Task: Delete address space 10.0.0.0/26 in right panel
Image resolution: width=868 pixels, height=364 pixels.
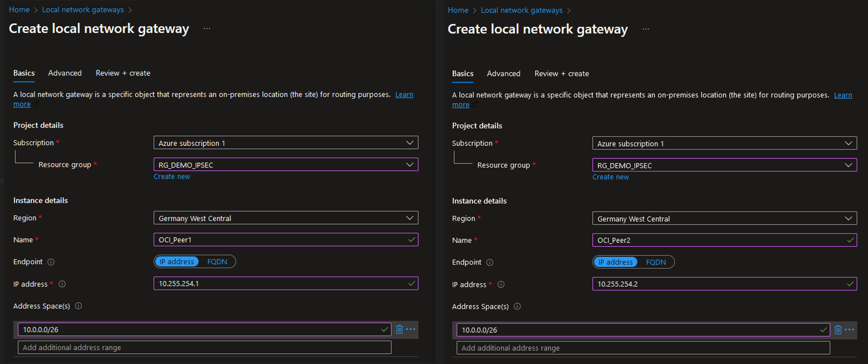Action: pyautogui.click(x=838, y=330)
